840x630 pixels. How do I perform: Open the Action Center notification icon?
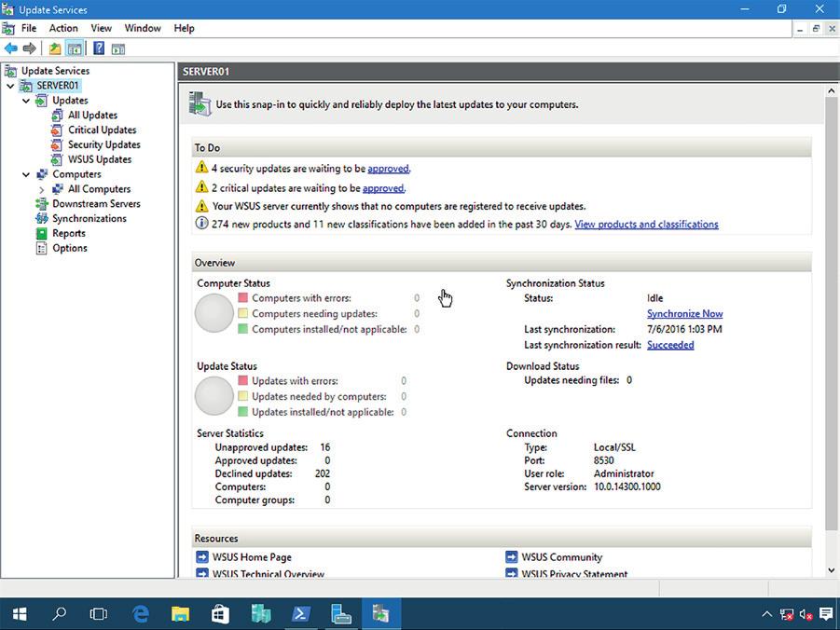[826, 614]
